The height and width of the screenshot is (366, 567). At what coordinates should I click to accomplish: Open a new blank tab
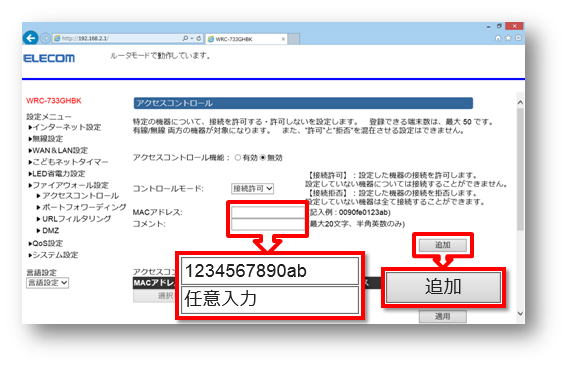294,39
